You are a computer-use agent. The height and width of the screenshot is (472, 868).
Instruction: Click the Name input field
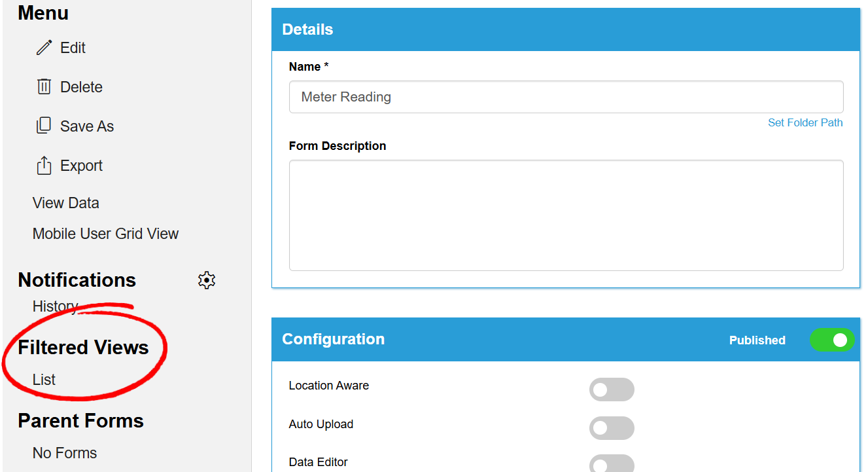point(566,97)
